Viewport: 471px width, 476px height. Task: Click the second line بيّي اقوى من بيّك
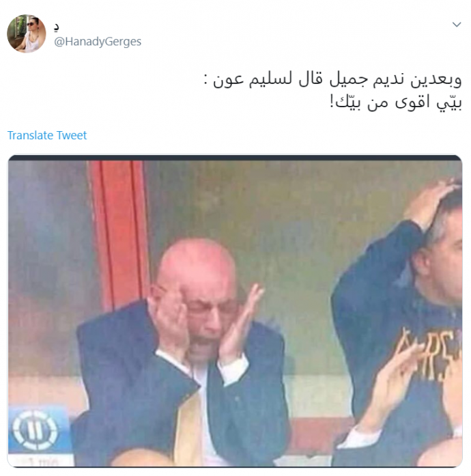396,102
